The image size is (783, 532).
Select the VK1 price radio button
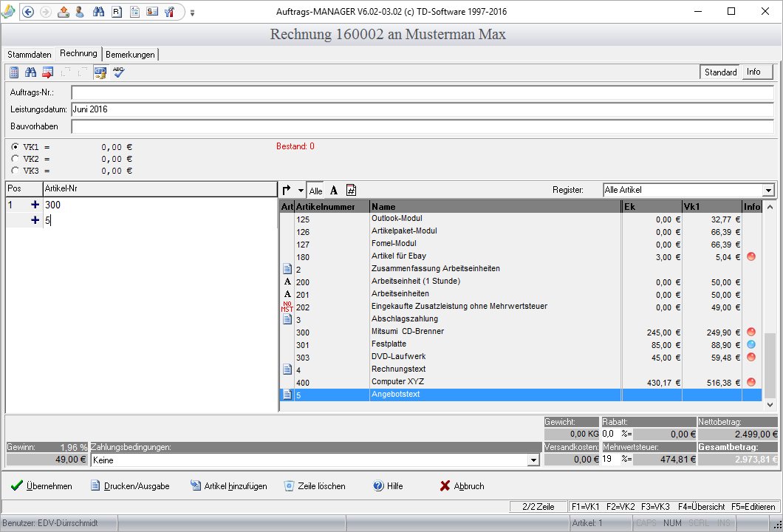click(x=15, y=147)
